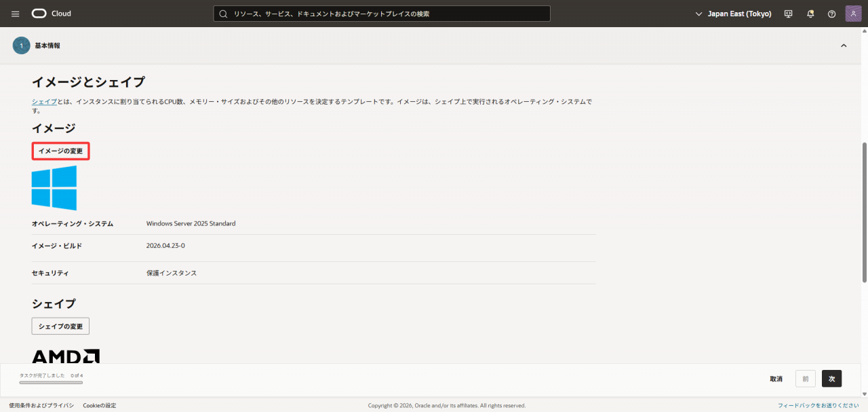Open the Cloud Shell developer tools icon

click(x=788, y=14)
